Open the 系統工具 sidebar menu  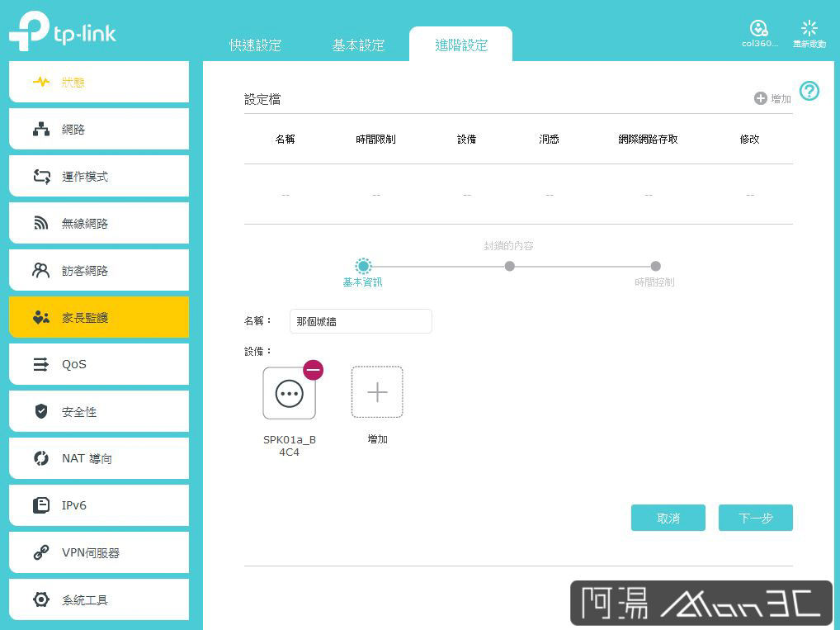[99, 599]
